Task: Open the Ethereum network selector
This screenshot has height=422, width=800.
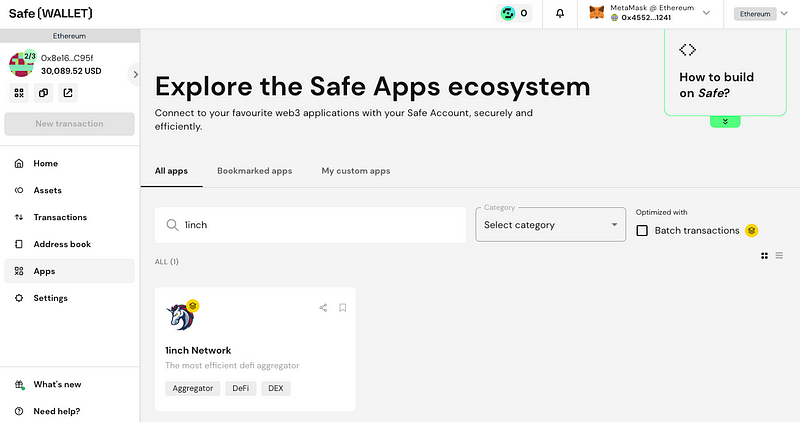Action: 761,14
